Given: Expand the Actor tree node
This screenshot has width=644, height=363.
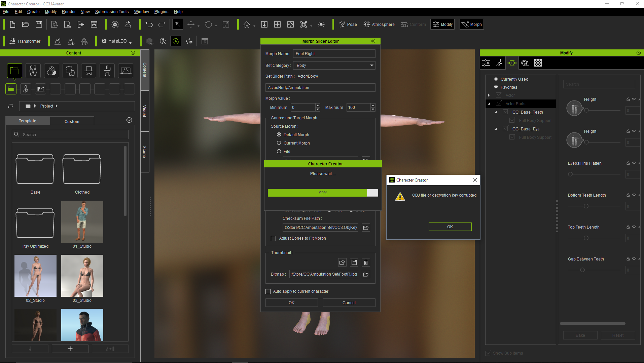Looking at the screenshot, I should (x=489, y=95).
